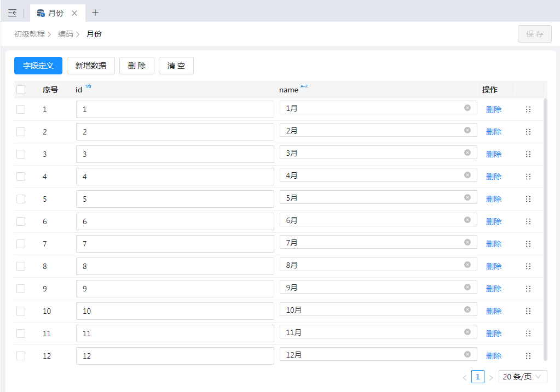Click drag handle for row 3

(x=528, y=154)
